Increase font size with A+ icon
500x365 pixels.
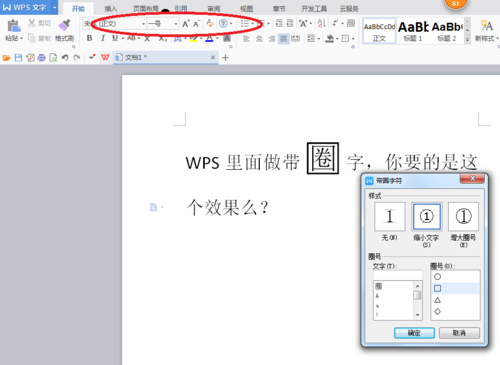[186, 24]
